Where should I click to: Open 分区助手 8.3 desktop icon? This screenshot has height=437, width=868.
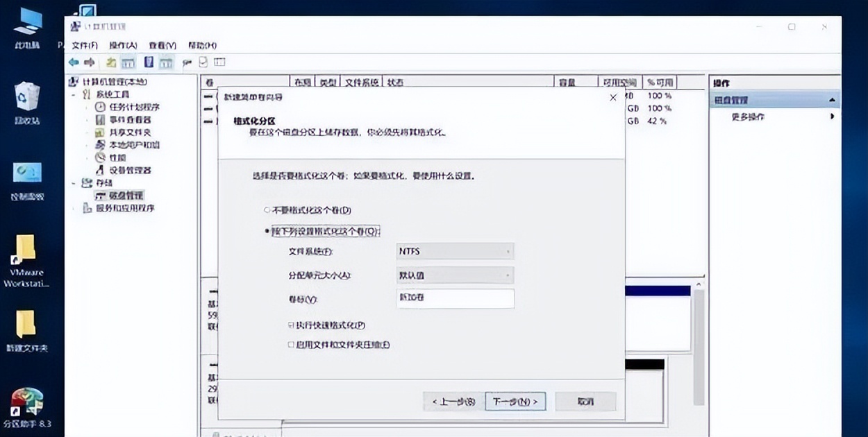click(x=27, y=409)
